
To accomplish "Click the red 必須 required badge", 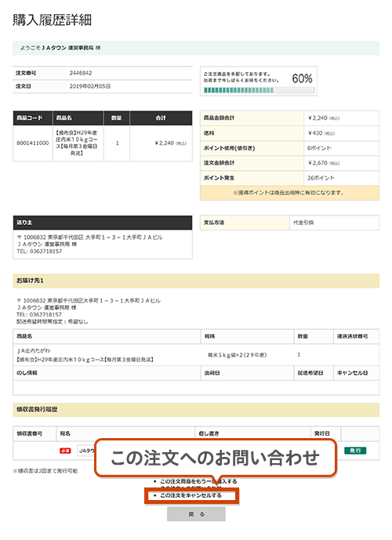I will 65,451.
